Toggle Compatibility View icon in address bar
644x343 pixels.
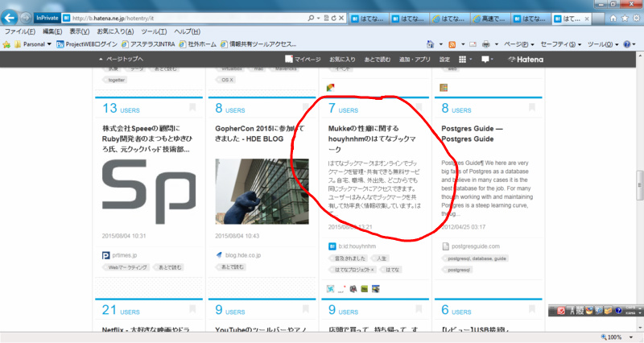click(327, 18)
